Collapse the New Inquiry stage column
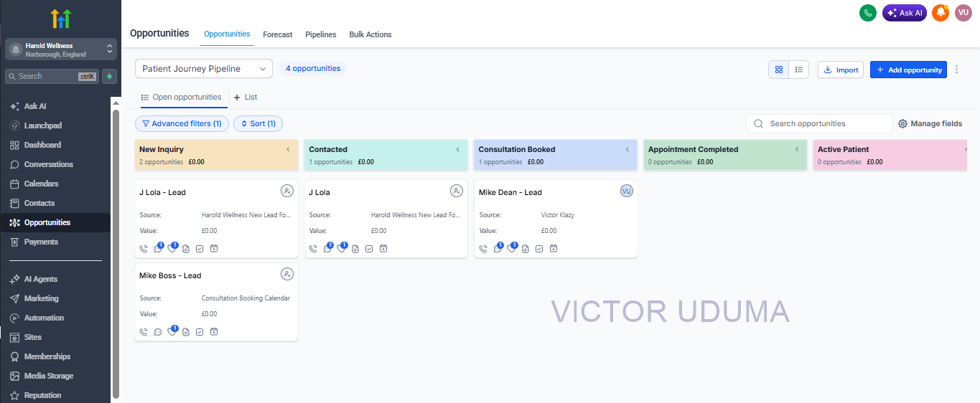 click(x=288, y=149)
